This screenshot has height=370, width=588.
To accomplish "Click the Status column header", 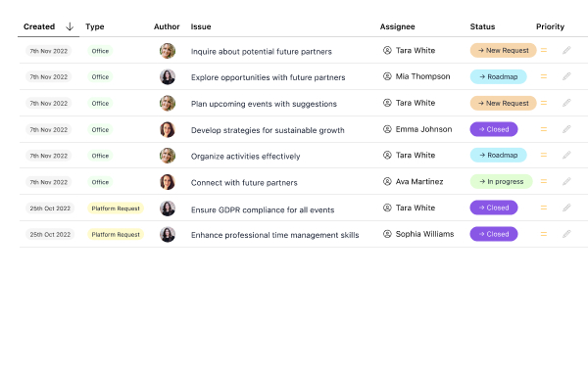I will pyautogui.click(x=482, y=26).
